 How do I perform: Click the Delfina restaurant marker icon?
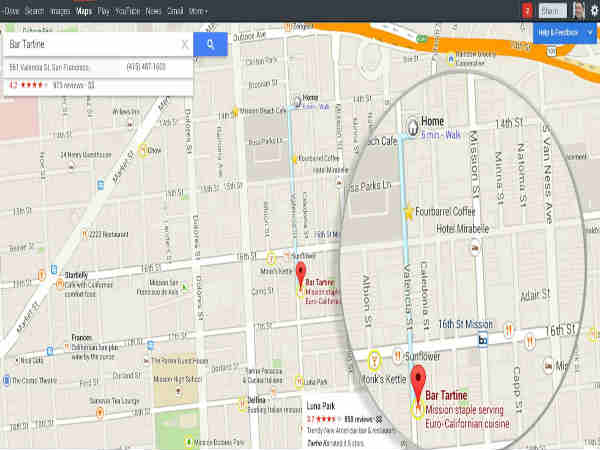pos(242,404)
